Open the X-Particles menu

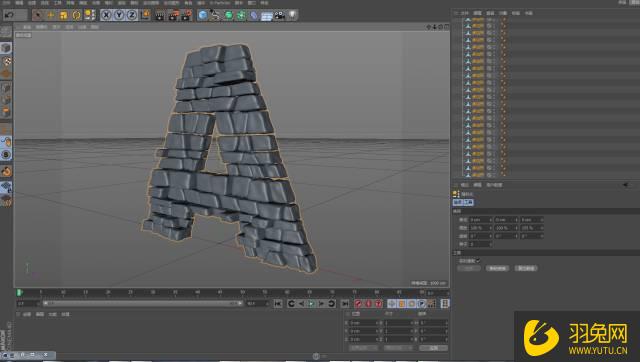click(x=220, y=2)
